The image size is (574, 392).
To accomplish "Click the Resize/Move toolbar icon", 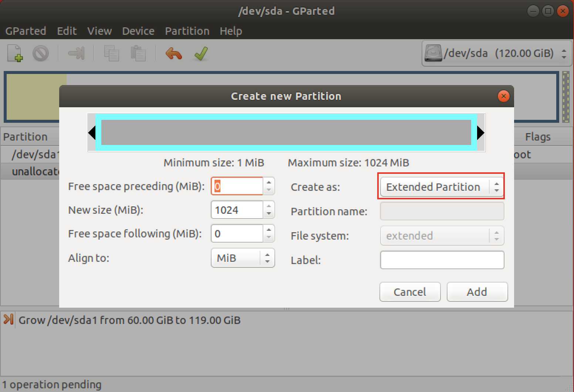I will tap(76, 53).
